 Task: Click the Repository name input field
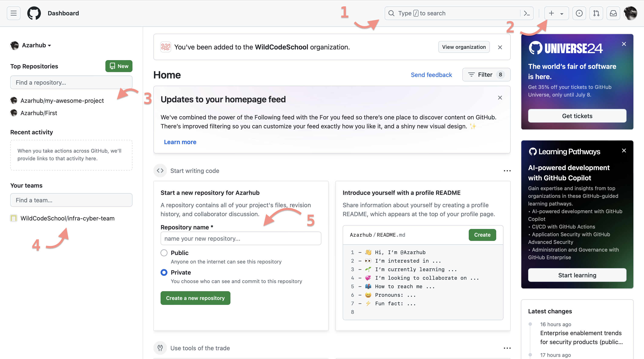(241, 238)
